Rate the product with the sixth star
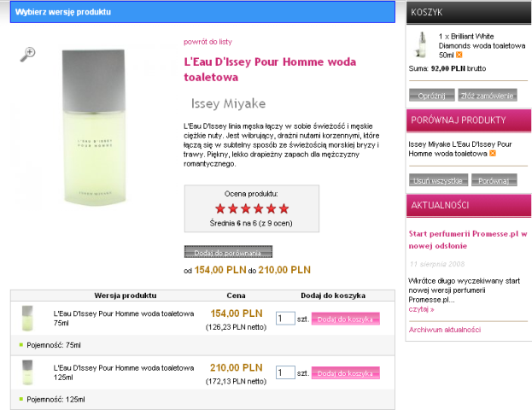The width and height of the screenshot is (532, 410). tap(284, 208)
